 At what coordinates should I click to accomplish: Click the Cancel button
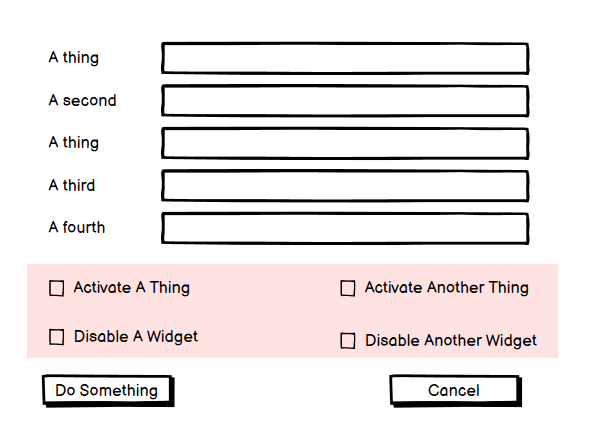coord(456,391)
